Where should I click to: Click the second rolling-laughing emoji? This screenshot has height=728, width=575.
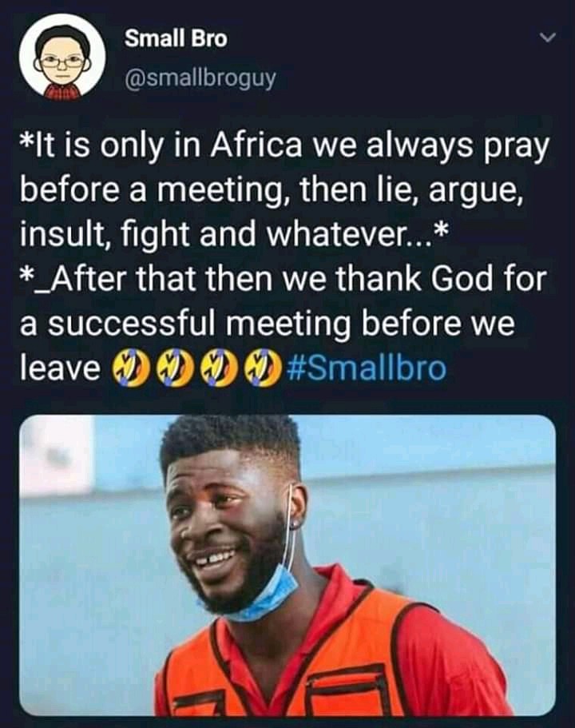(x=176, y=368)
